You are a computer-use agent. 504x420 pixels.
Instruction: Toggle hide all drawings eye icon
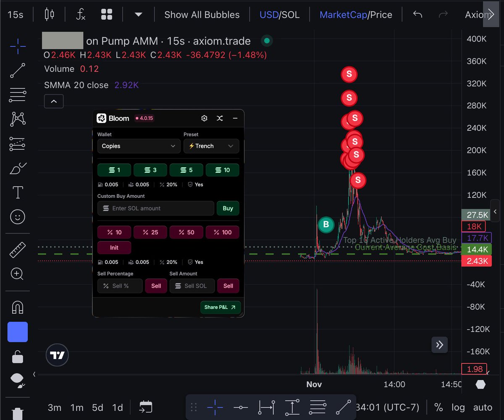pos(18,381)
